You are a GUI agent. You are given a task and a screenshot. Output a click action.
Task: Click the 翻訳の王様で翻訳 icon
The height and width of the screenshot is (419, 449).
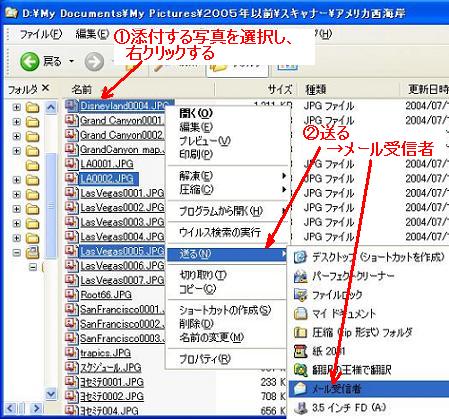300,370
